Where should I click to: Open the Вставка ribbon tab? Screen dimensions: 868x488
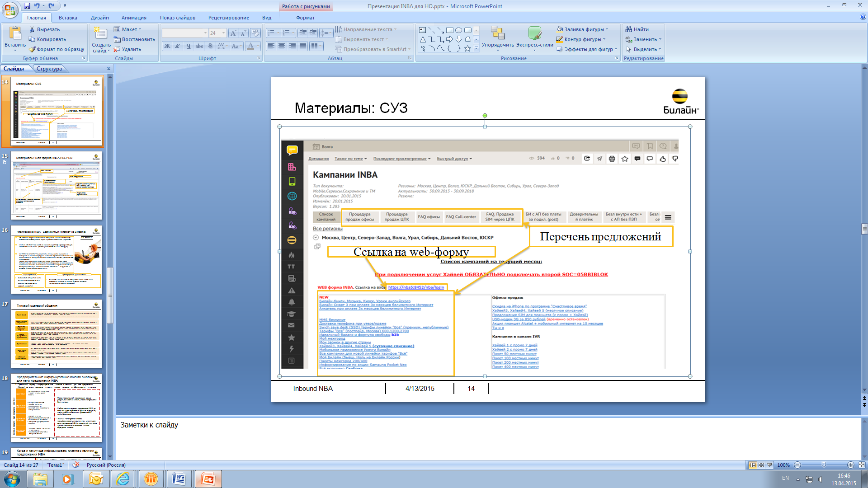[x=68, y=18]
